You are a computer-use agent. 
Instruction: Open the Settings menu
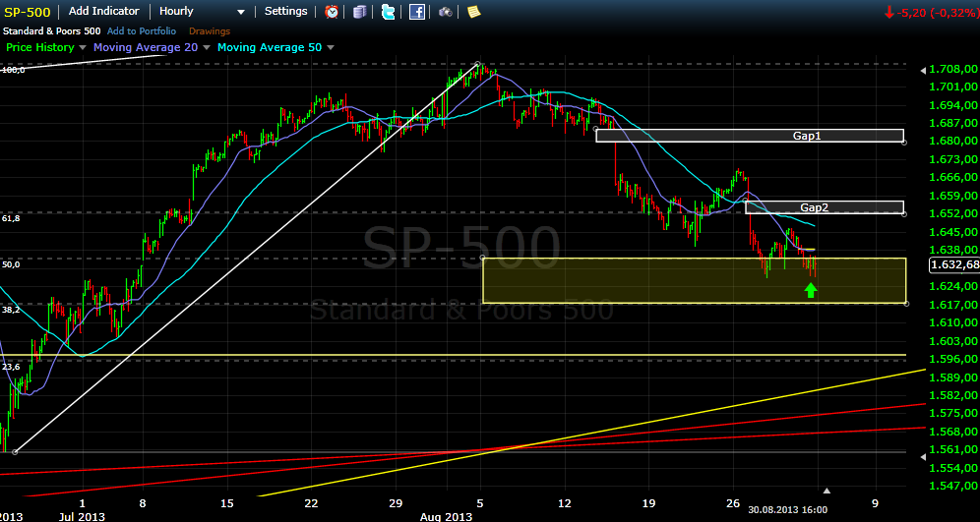tap(285, 12)
